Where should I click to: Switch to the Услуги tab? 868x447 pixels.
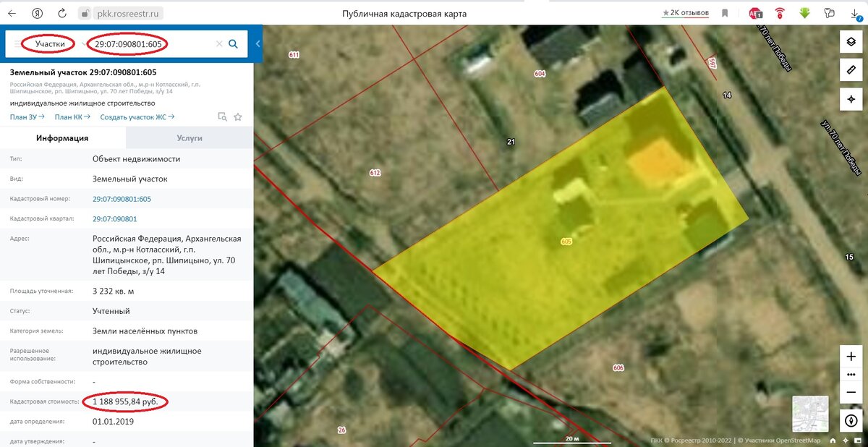point(190,137)
